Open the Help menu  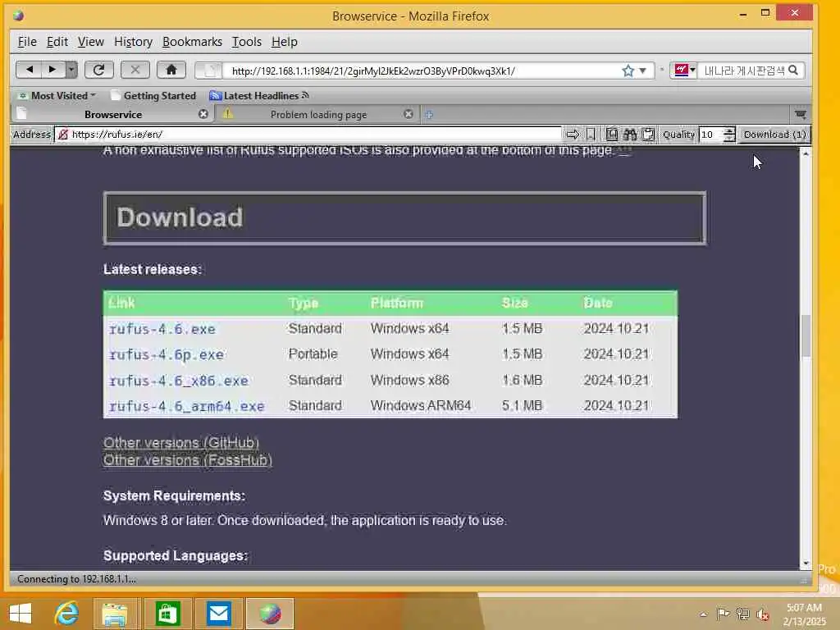284,42
